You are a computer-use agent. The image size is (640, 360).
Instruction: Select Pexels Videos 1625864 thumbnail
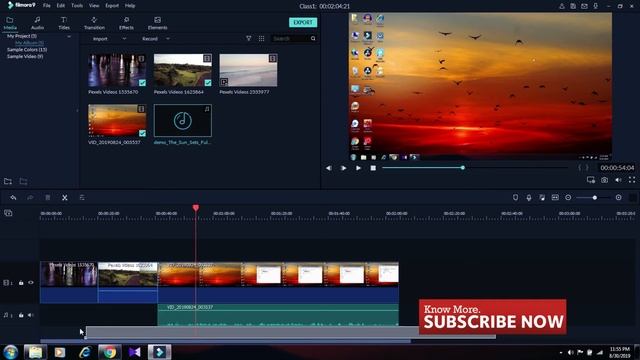point(182,70)
